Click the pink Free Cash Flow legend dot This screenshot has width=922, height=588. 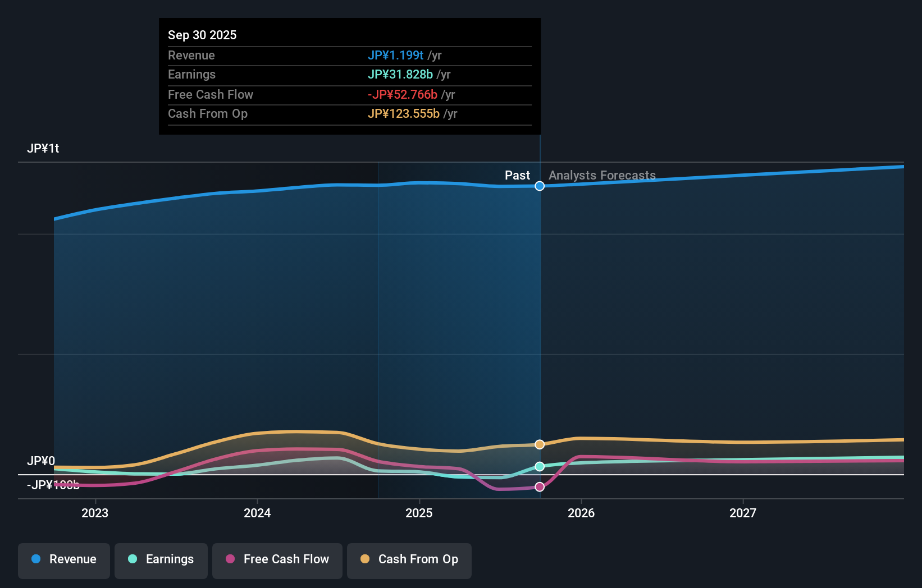pyautogui.click(x=229, y=560)
